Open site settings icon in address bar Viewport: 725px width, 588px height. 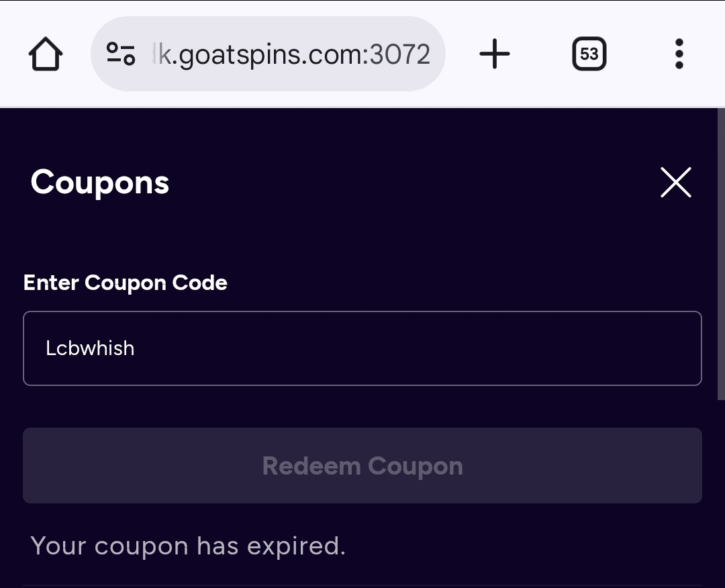click(x=121, y=54)
